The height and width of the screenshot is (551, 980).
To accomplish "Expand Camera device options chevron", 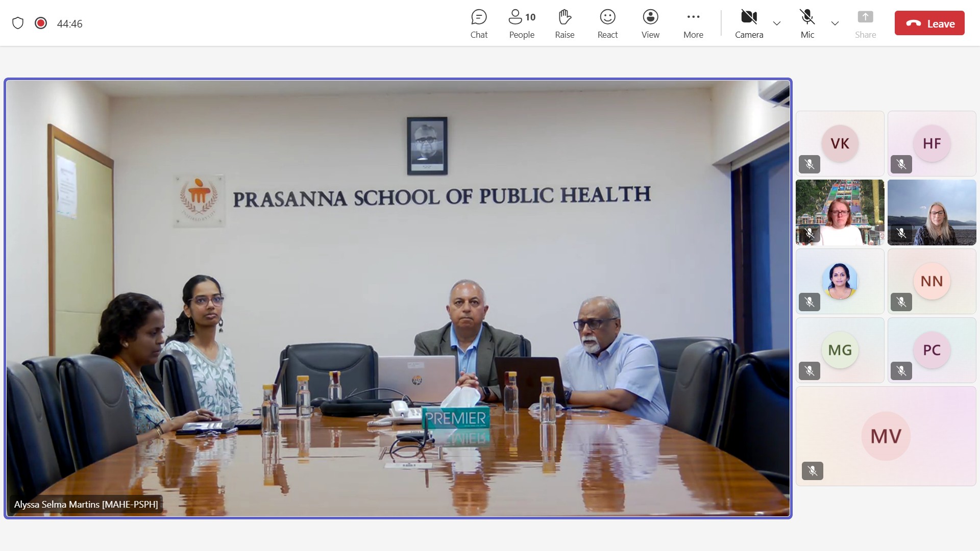I will tap(777, 23).
